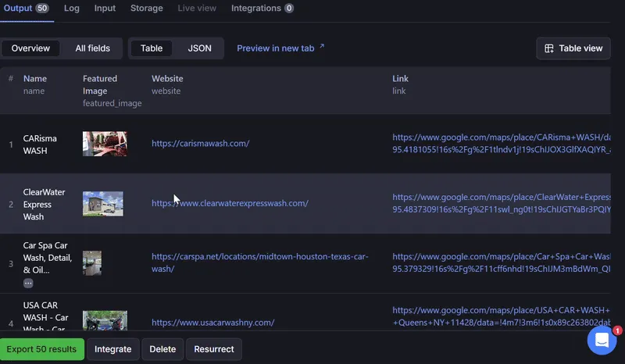Select the Overview fields toggle
The image size is (625, 364).
coord(30,48)
